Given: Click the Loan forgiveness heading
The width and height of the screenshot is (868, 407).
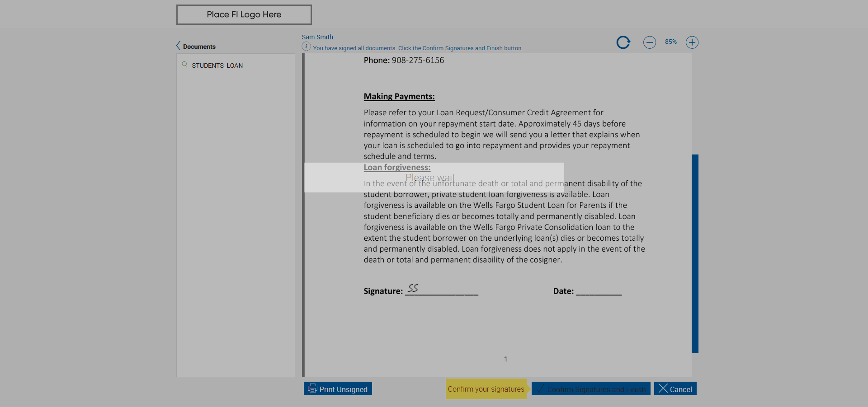Looking at the screenshot, I should [397, 167].
